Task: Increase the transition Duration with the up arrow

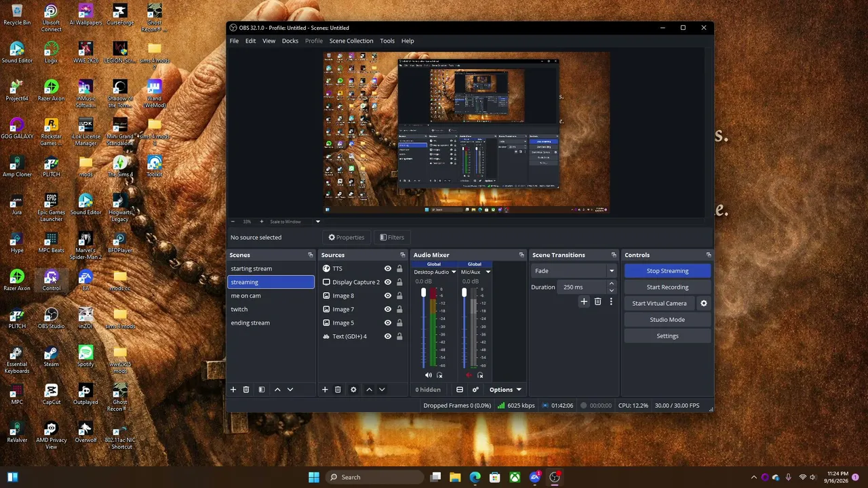Action: click(612, 284)
